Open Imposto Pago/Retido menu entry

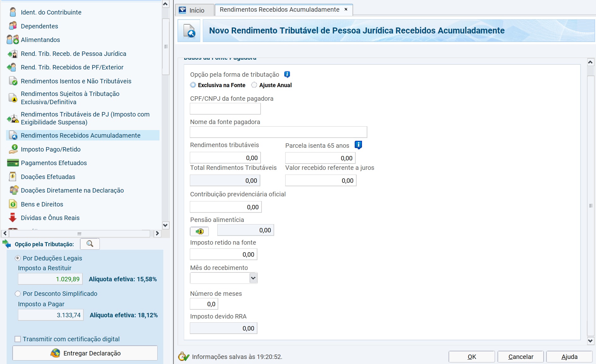pyautogui.click(x=51, y=149)
